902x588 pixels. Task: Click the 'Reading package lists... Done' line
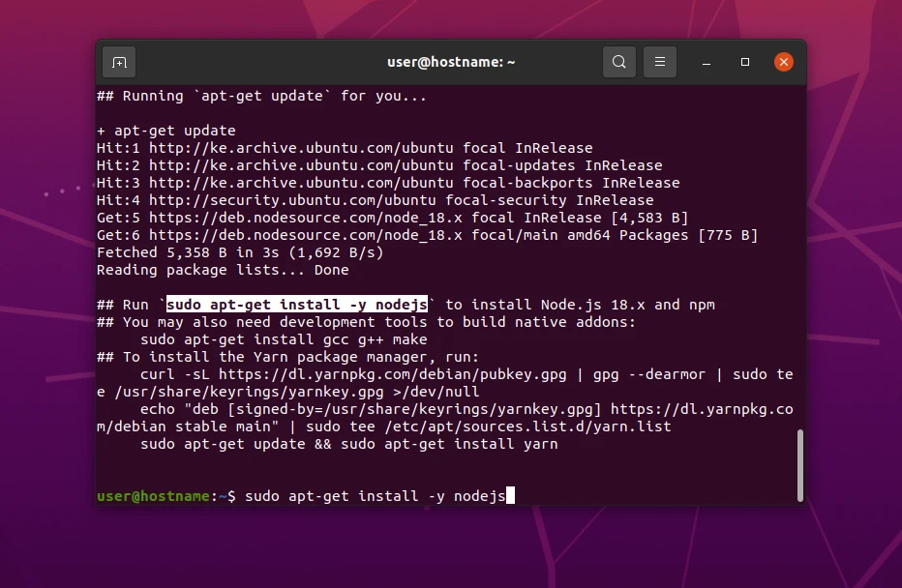click(x=223, y=270)
